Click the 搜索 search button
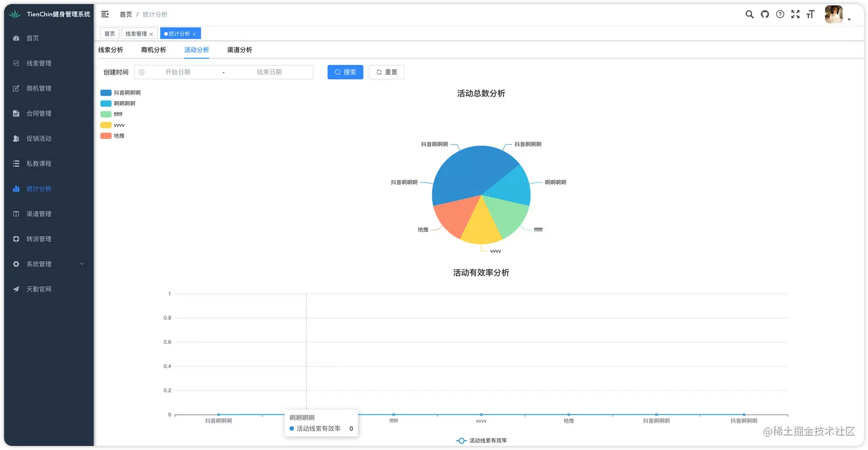Viewport: 868px width, 450px height. [x=345, y=72]
